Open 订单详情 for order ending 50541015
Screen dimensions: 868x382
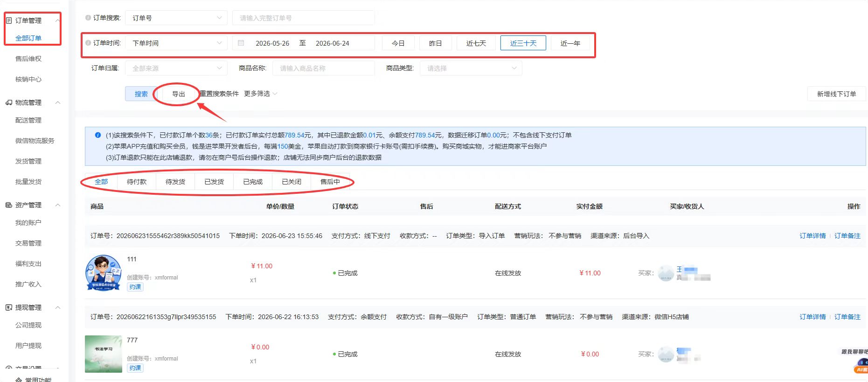[x=812, y=236]
